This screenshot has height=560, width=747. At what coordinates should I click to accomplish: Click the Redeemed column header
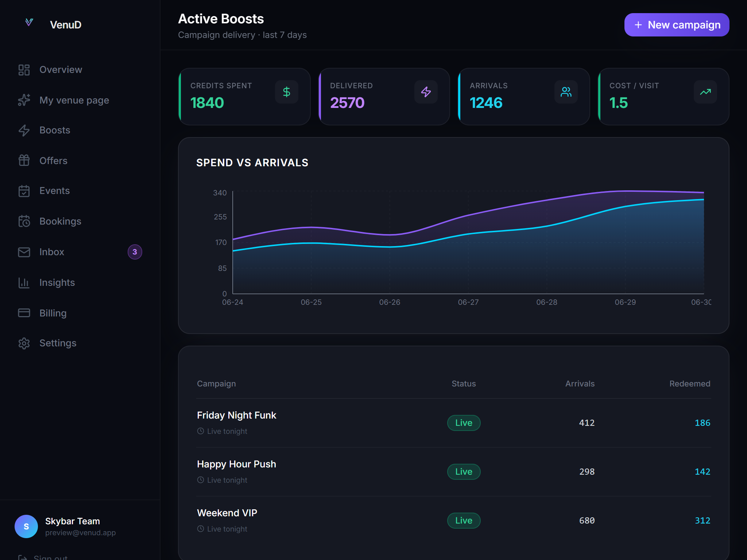click(x=690, y=384)
